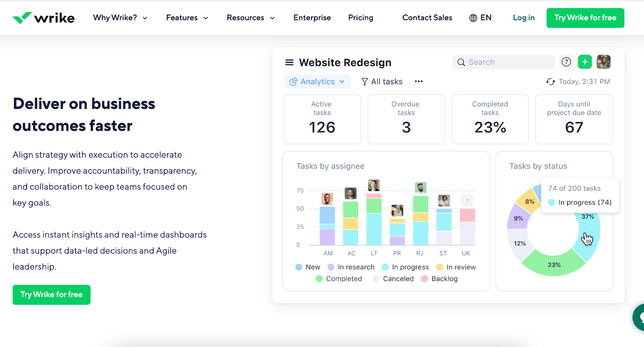This screenshot has width=644, height=347.
Task: Expand the Resources menu
Action: [251, 18]
